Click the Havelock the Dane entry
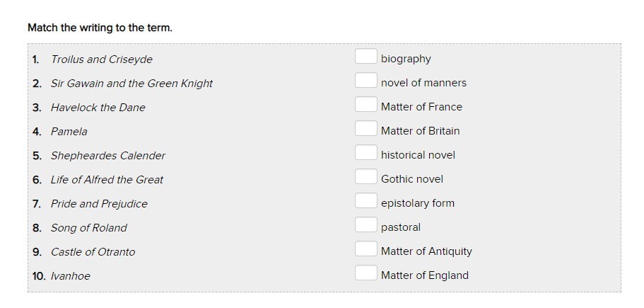The width and height of the screenshot is (644, 308). pyautogui.click(x=98, y=108)
